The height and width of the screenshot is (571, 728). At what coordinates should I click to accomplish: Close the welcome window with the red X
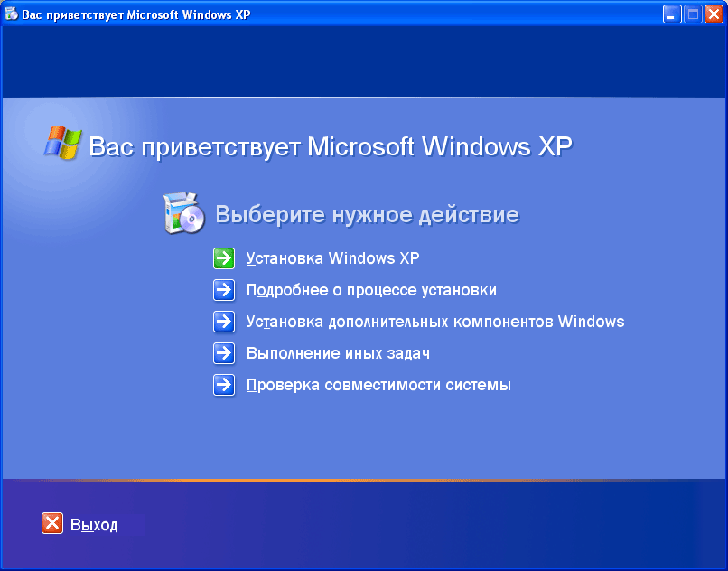tap(714, 14)
